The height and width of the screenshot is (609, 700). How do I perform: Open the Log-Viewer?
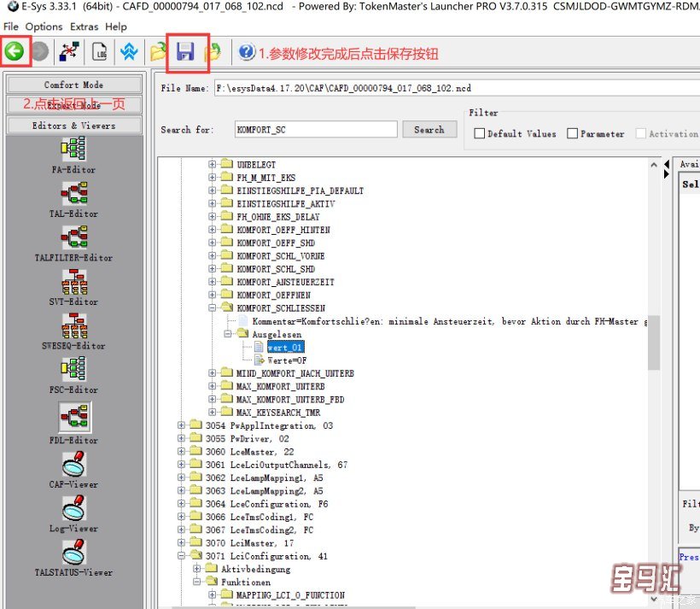(73, 514)
